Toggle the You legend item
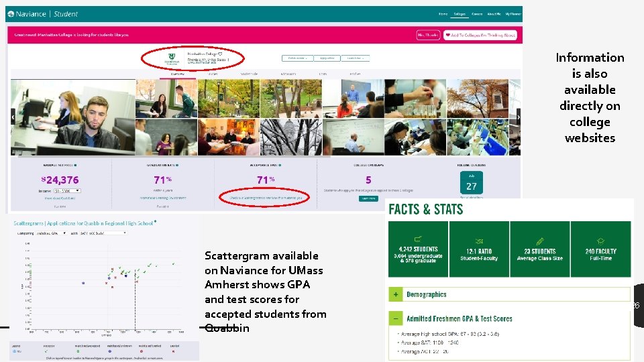The image size is (644, 362). (16, 351)
